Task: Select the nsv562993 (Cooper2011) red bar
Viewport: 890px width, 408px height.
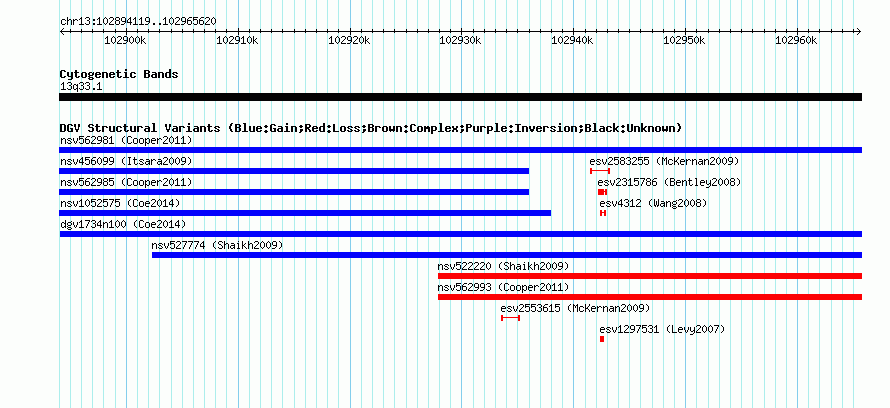Action: 650,297
